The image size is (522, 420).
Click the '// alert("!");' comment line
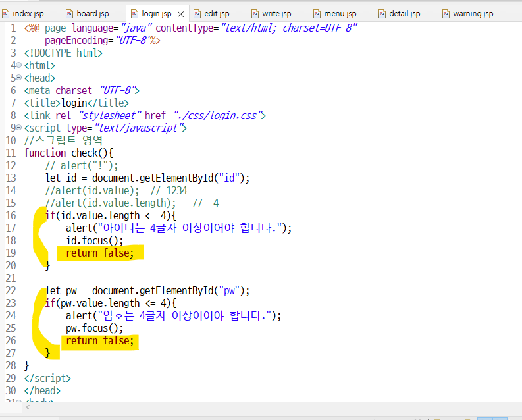click(x=82, y=165)
